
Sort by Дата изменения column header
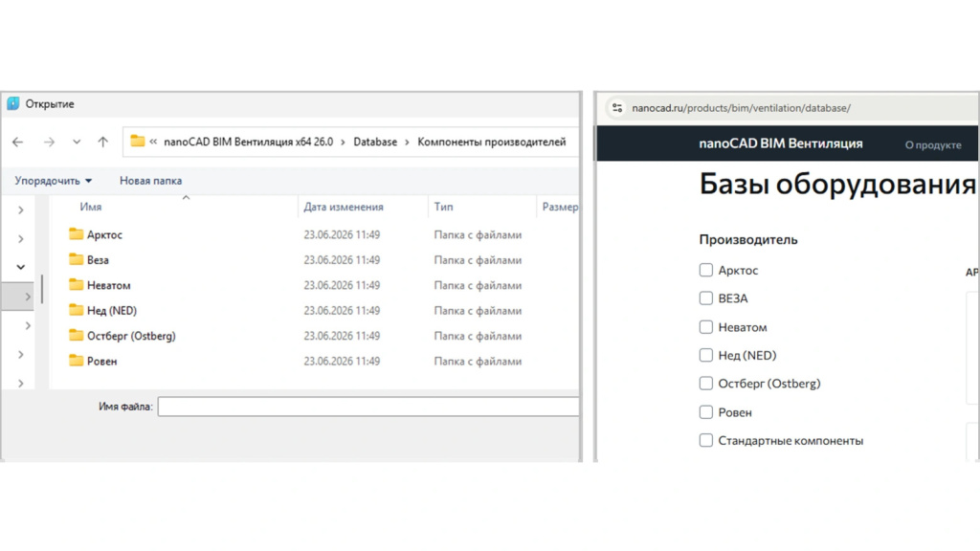pos(344,207)
